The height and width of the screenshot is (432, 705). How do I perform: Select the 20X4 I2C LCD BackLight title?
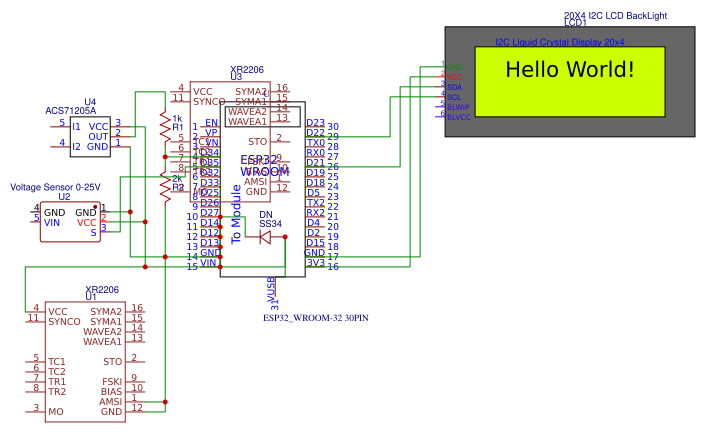[x=615, y=16]
